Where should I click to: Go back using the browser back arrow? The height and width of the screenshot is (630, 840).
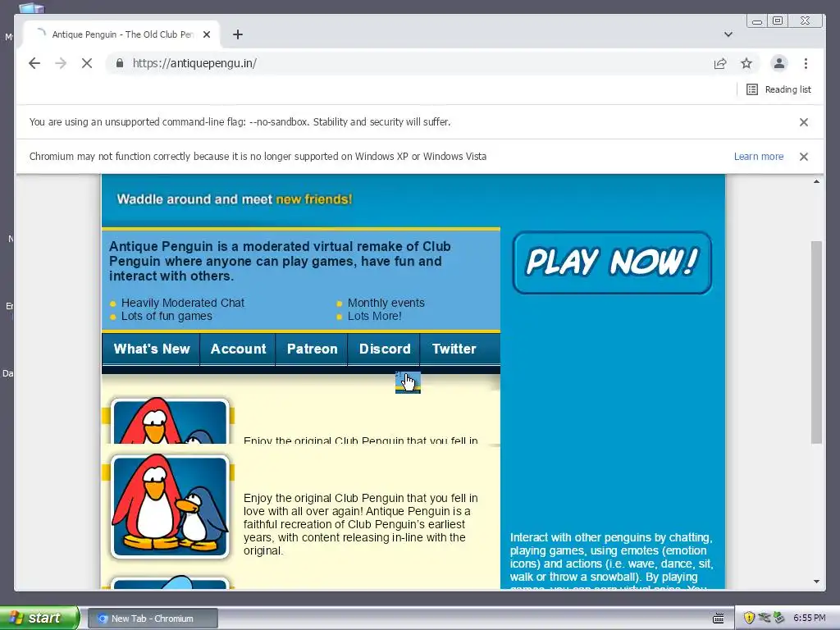coord(34,63)
